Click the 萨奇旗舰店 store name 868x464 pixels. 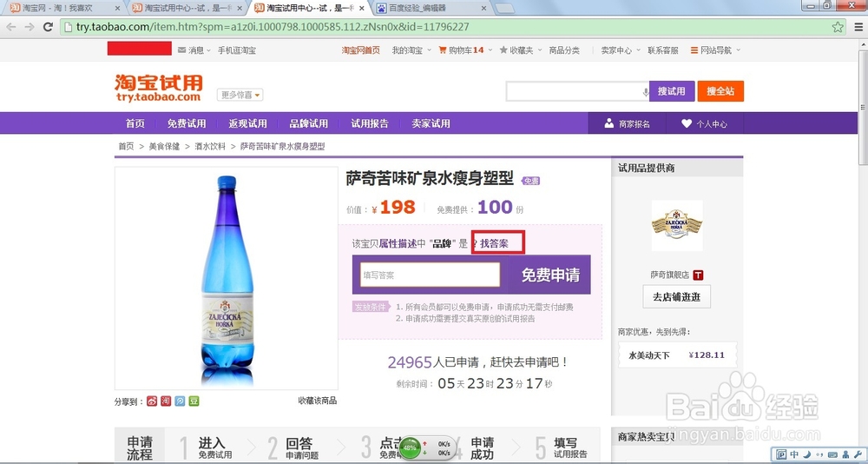(669, 275)
